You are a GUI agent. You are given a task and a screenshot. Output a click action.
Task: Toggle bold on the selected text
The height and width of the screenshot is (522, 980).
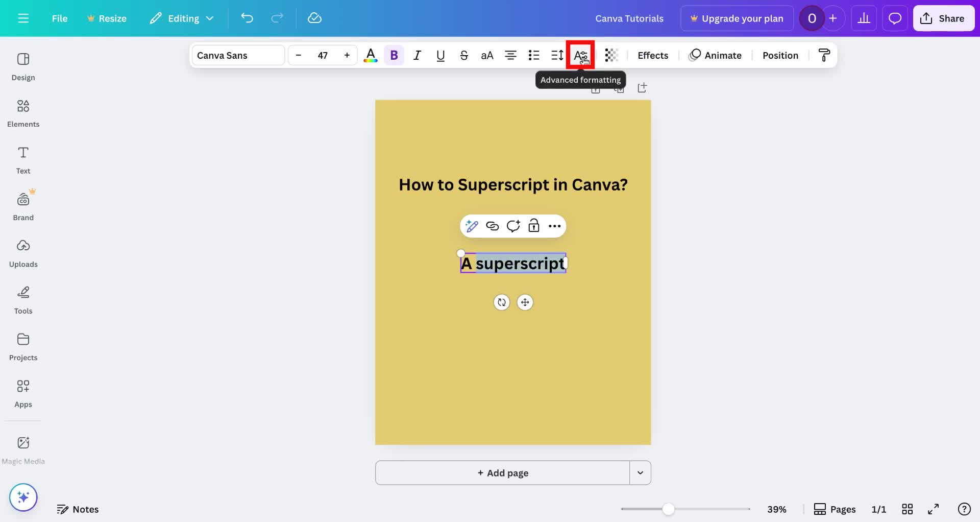coord(394,55)
